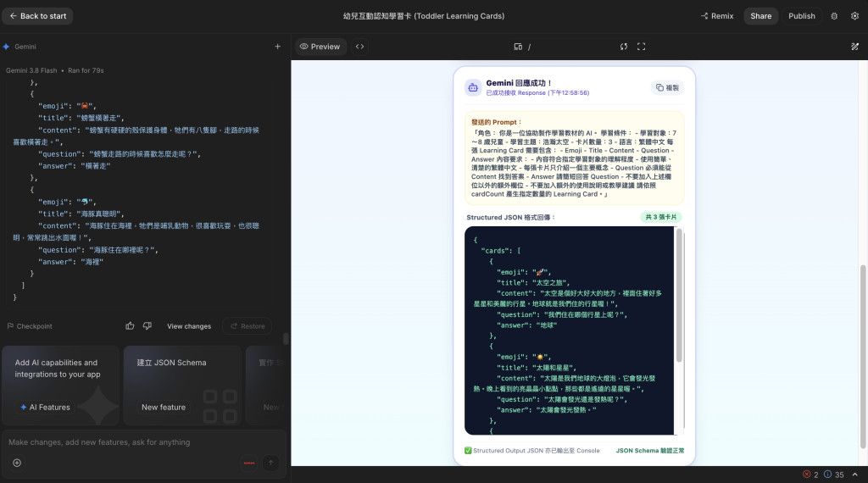Copy the response with the 複製 button
The height and width of the screenshot is (483, 868).
point(667,87)
